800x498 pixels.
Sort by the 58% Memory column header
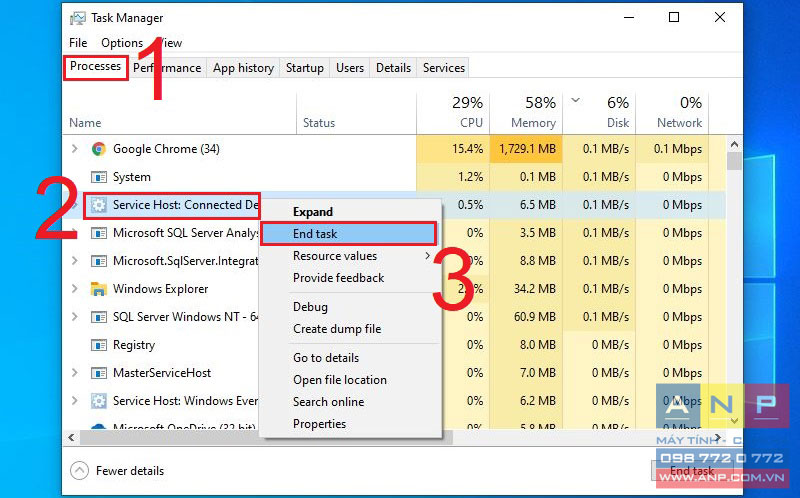pos(526,113)
